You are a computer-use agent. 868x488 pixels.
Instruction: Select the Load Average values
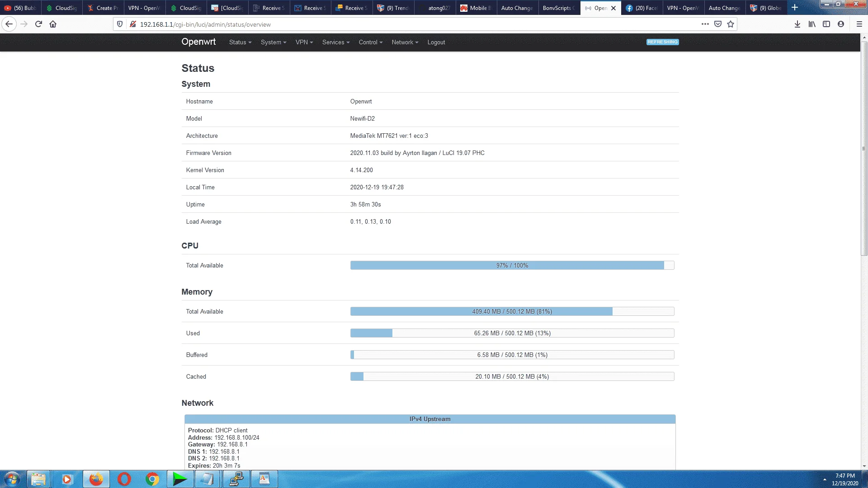(x=371, y=222)
